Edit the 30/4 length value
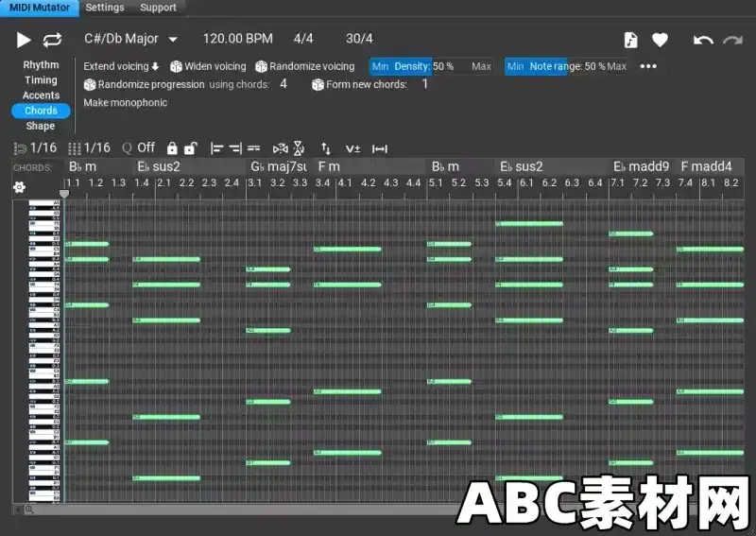 (x=359, y=39)
